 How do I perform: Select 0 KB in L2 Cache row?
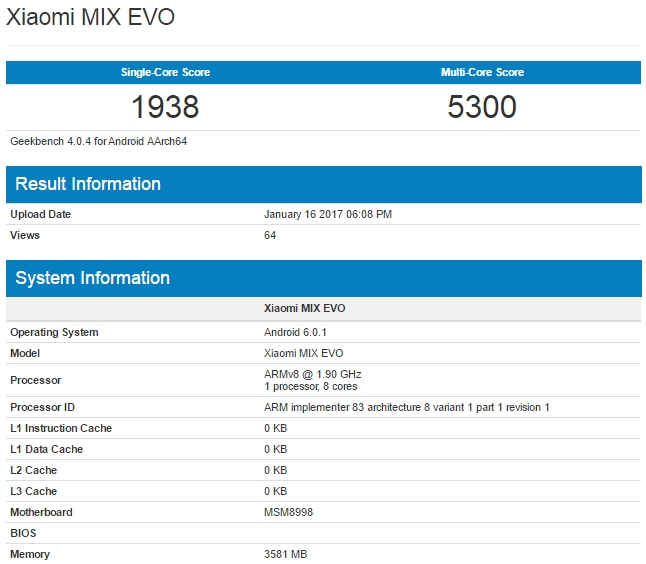click(x=276, y=470)
